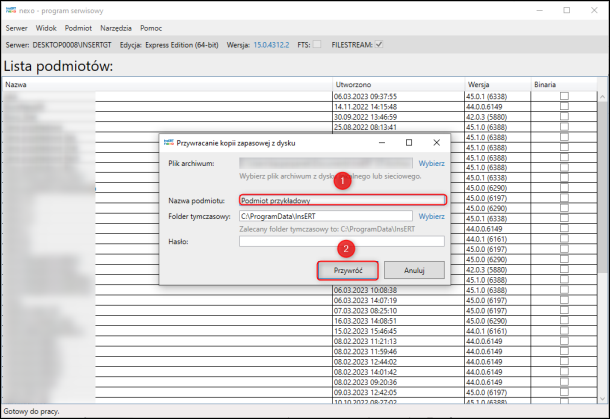This screenshot has height=419, width=610.
Task: Focus the Hasło password field
Action: (x=342, y=241)
